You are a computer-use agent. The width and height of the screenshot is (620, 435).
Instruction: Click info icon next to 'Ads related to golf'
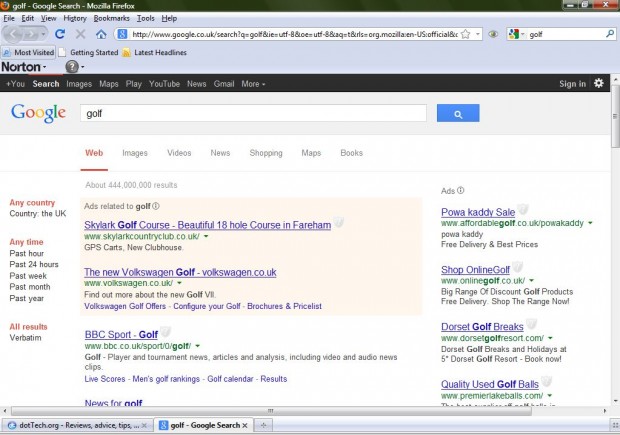(x=156, y=206)
